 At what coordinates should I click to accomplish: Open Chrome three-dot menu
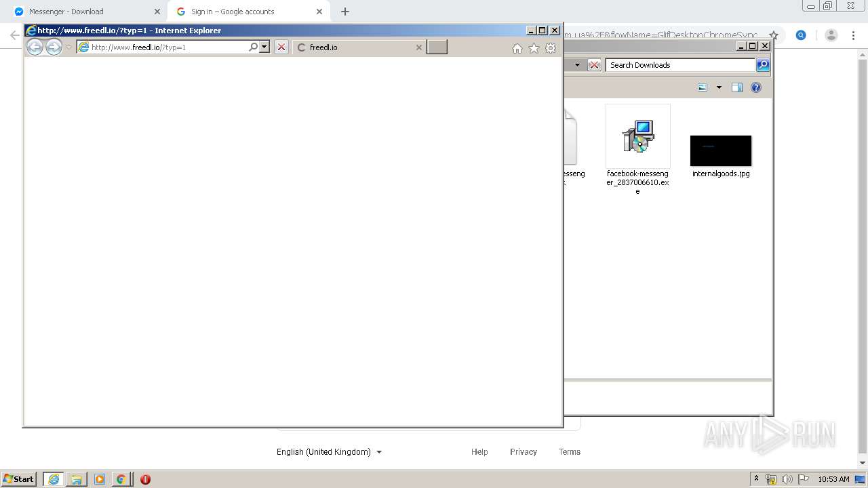pyautogui.click(x=853, y=35)
